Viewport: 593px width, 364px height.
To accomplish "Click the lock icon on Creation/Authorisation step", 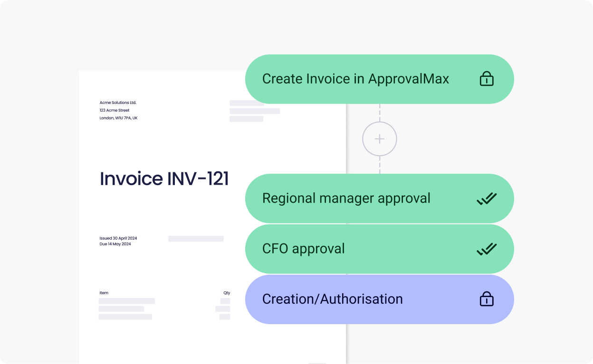I will pyautogui.click(x=487, y=299).
